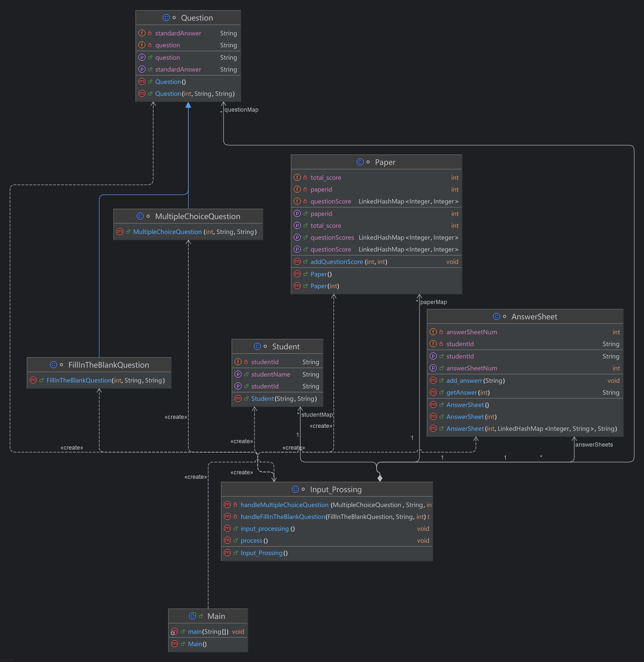Click the class icon next to Input_Prossing
The width and height of the screenshot is (644, 662).
coord(295,489)
